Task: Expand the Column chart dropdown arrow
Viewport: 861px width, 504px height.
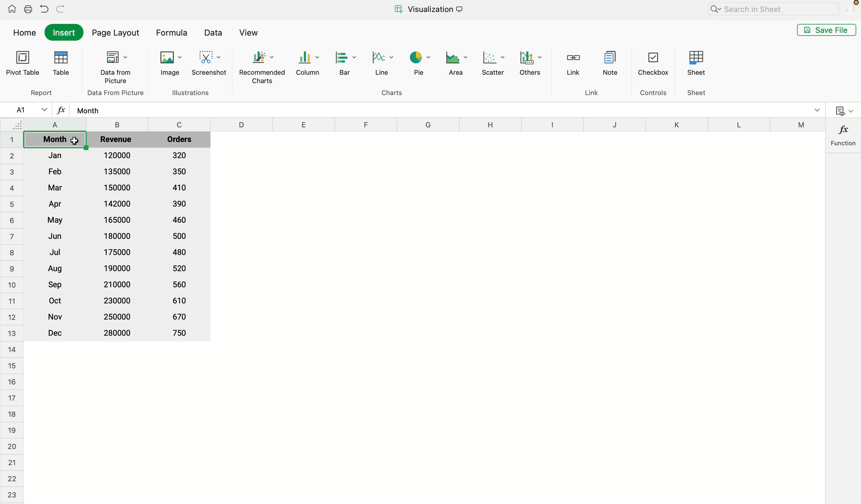Action: pyautogui.click(x=317, y=57)
